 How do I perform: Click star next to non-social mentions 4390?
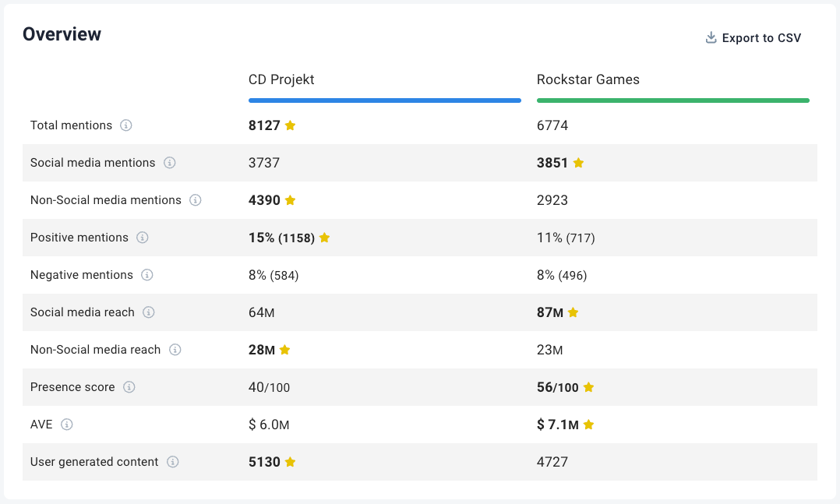tap(291, 200)
